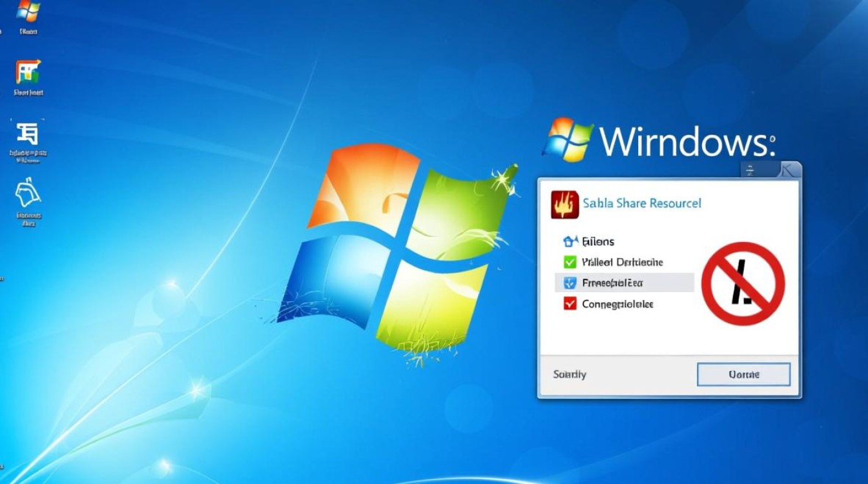Toggle the green checkmark checkbox
This screenshot has height=484, width=868.
tap(570, 262)
